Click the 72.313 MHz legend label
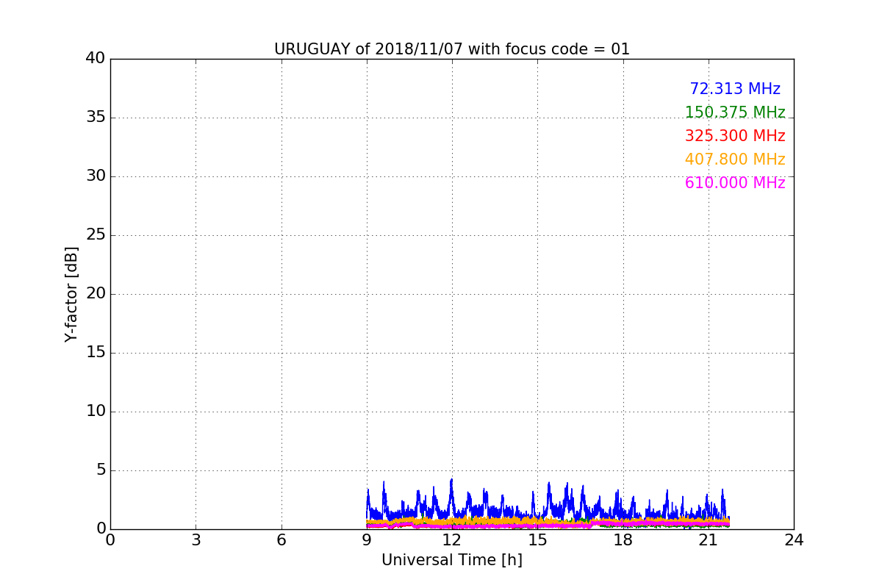 click(x=735, y=89)
